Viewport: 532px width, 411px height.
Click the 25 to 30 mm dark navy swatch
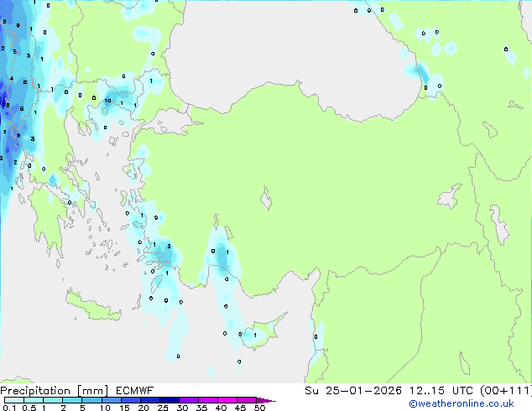(x=169, y=400)
